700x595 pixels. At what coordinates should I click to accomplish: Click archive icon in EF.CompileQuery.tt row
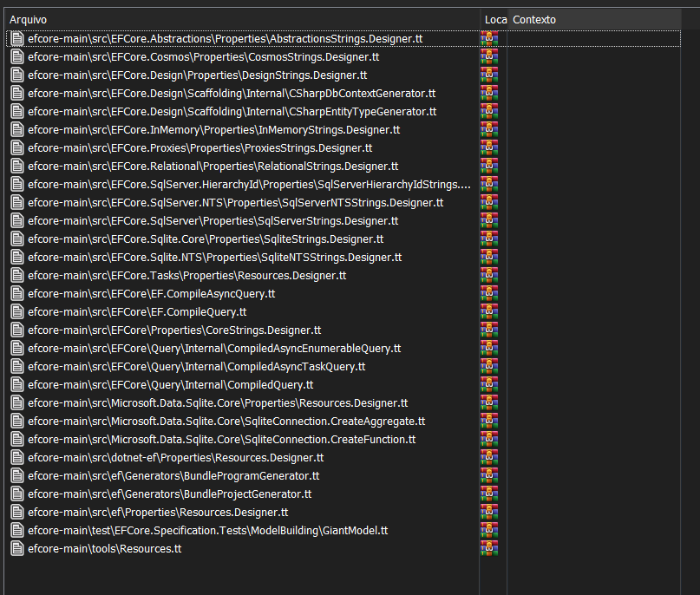[489, 312]
